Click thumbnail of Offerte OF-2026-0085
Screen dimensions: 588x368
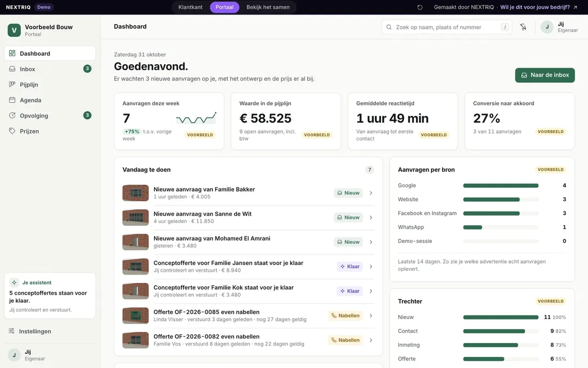point(135,316)
